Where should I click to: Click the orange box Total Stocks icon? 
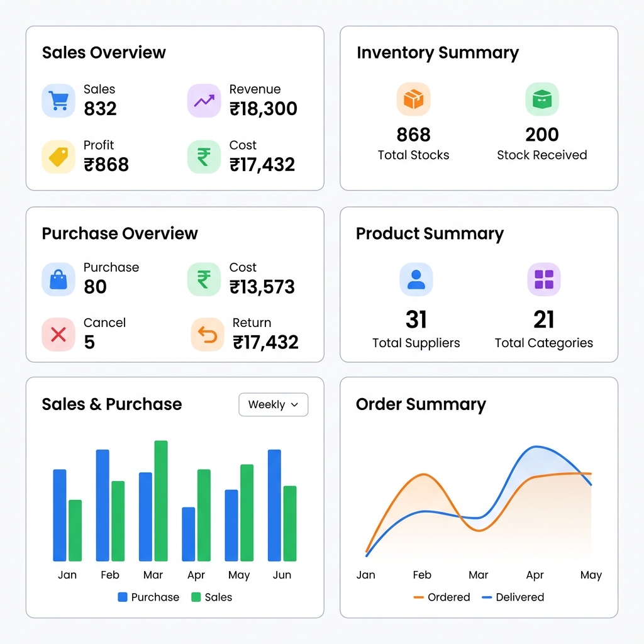(x=414, y=99)
